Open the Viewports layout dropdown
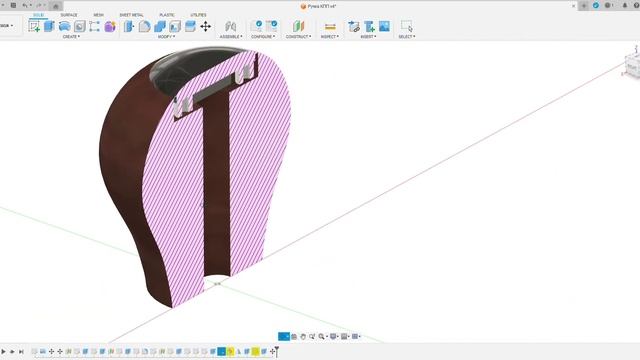The image size is (640, 360). [x=356, y=336]
